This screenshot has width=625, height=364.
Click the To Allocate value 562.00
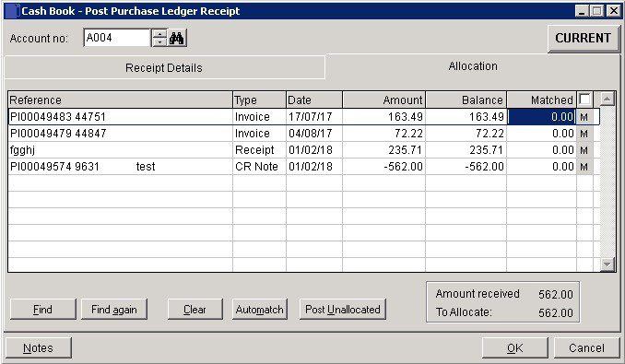556,312
